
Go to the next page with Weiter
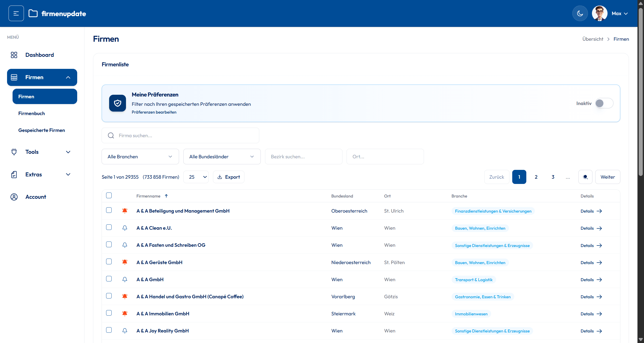pos(608,177)
